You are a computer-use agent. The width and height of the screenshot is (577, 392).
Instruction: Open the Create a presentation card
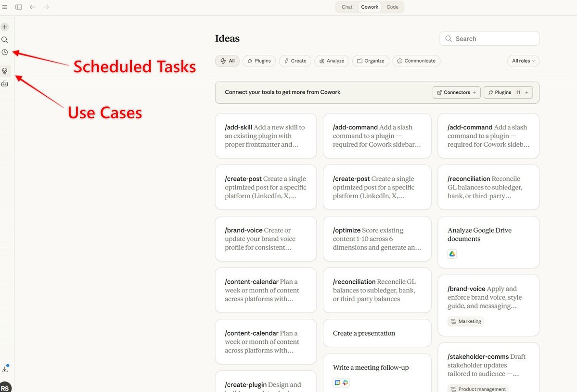pyautogui.click(x=377, y=333)
